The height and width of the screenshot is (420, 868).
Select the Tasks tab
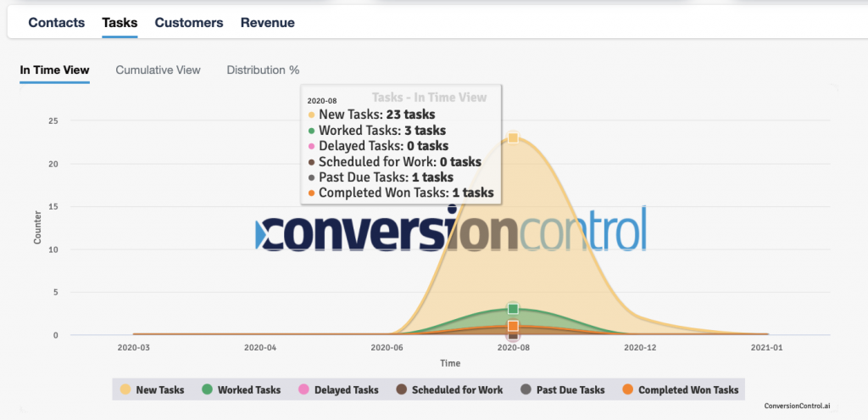pyautogui.click(x=120, y=23)
